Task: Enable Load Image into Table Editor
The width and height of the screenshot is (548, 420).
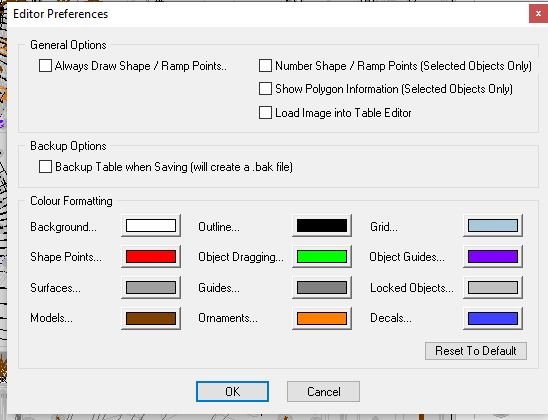Action: (x=265, y=113)
